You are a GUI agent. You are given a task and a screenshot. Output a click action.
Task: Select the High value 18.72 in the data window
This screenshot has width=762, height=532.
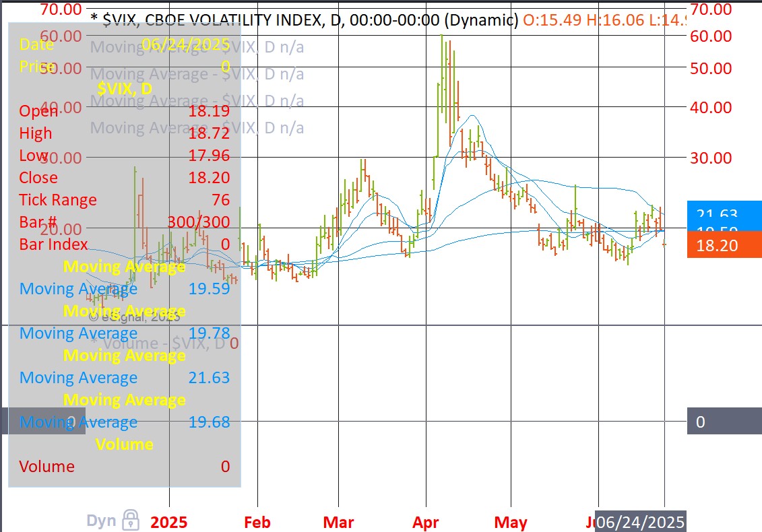coord(209,133)
